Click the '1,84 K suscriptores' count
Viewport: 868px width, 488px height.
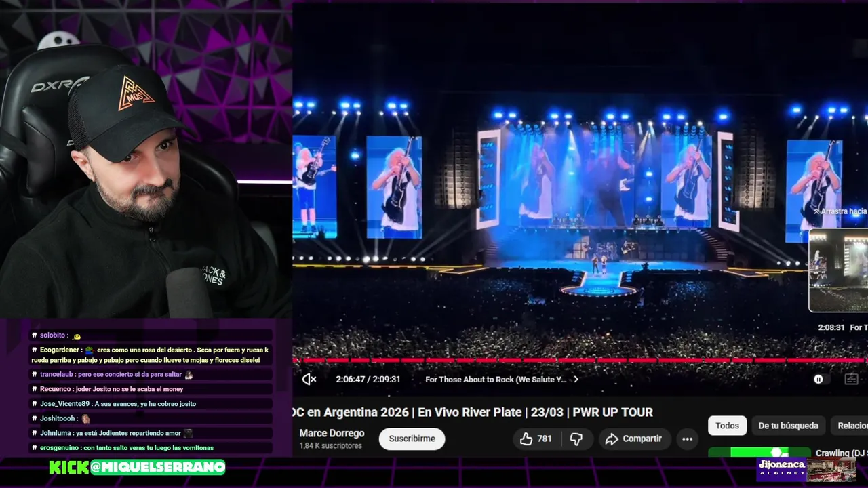331,446
